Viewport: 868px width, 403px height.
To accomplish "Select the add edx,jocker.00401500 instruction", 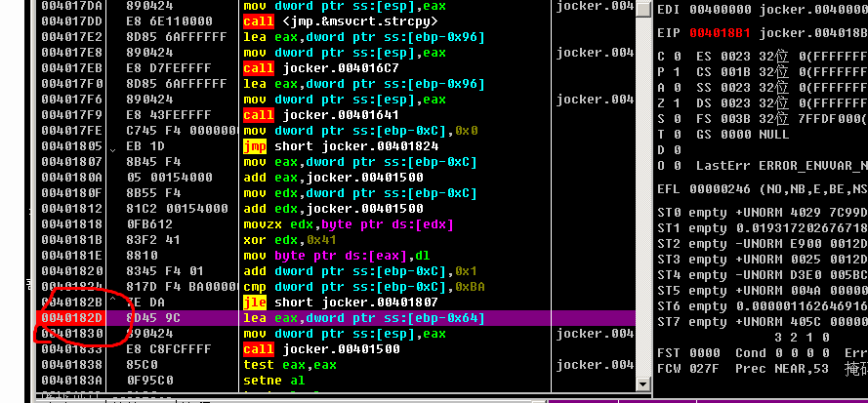I will 333,209.
